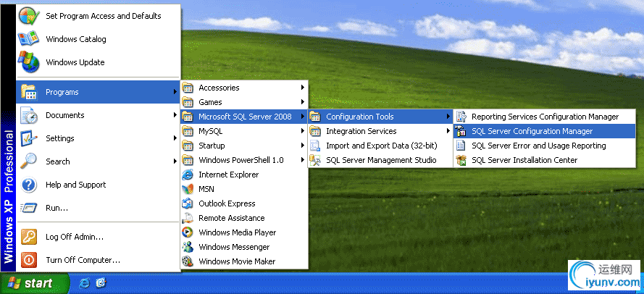Click the Log Off key icon
Screen dimensions: 644x294
pos(29,237)
